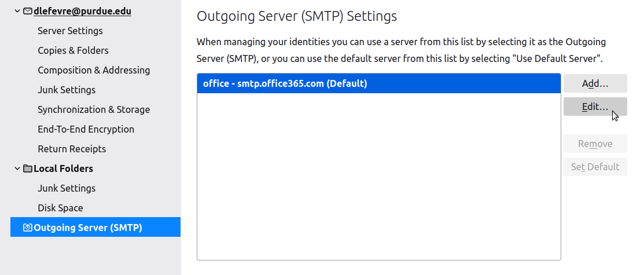Click the Local Folders folder icon
This screenshot has width=644, height=275.
coord(28,168)
